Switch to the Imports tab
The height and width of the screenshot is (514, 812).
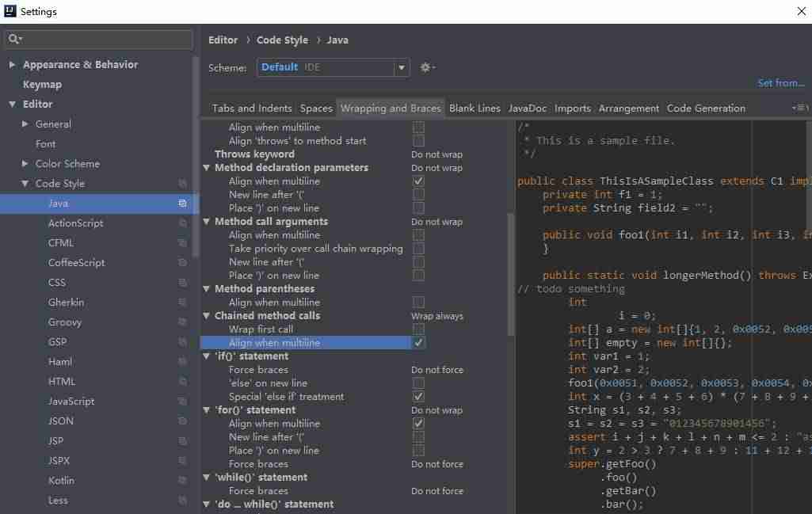coord(572,109)
